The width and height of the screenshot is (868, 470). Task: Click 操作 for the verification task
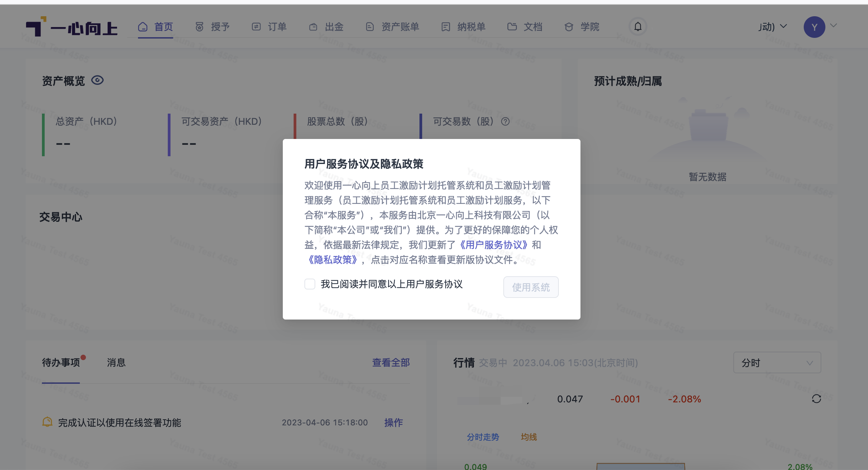coord(394,423)
